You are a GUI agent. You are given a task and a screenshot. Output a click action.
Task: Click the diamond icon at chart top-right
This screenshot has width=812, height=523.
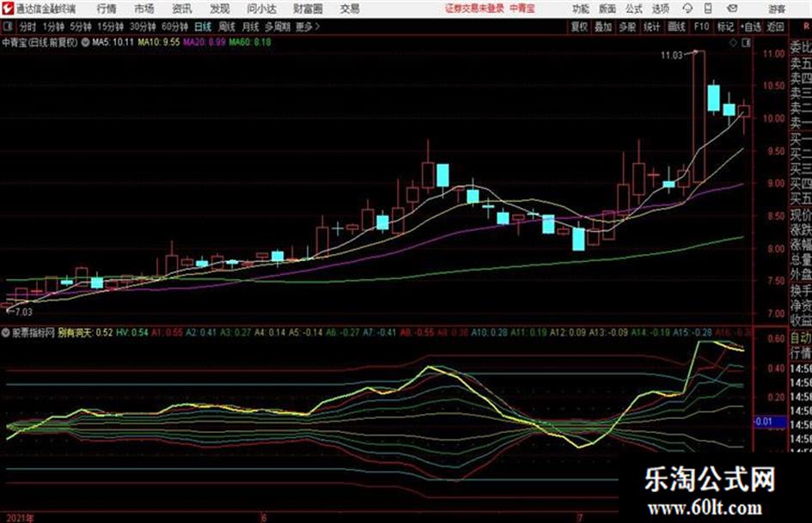[733, 43]
